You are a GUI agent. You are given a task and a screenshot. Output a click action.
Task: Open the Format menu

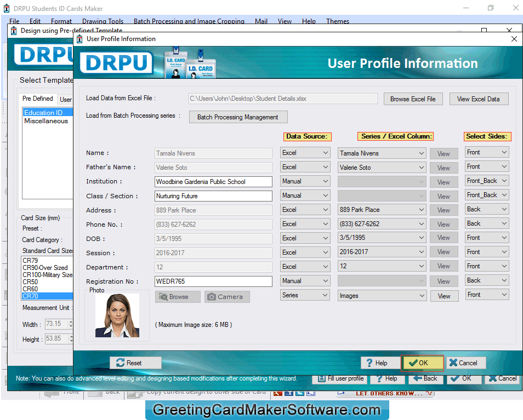tap(61, 21)
